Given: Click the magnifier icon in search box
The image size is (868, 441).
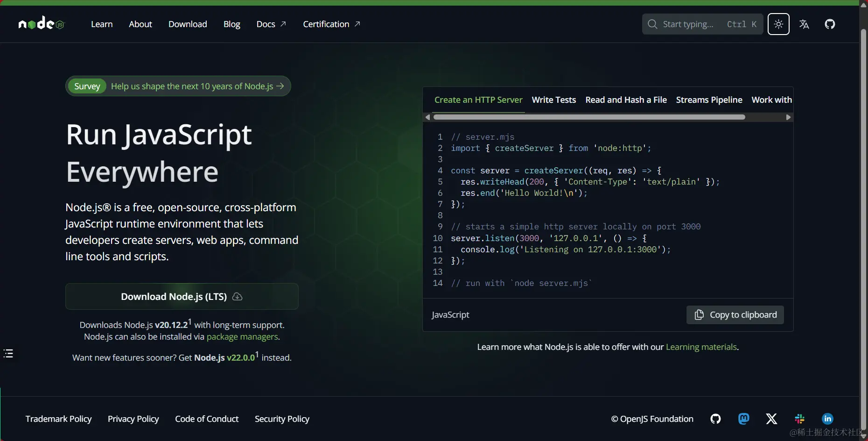Looking at the screenshot, I should click(x=652, y=24).
